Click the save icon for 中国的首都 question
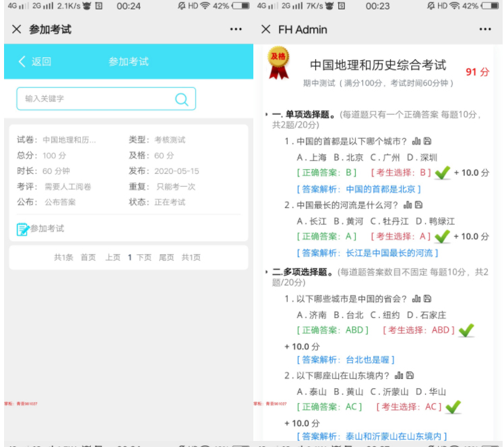 pyautogui.click(x=427, y=141)
